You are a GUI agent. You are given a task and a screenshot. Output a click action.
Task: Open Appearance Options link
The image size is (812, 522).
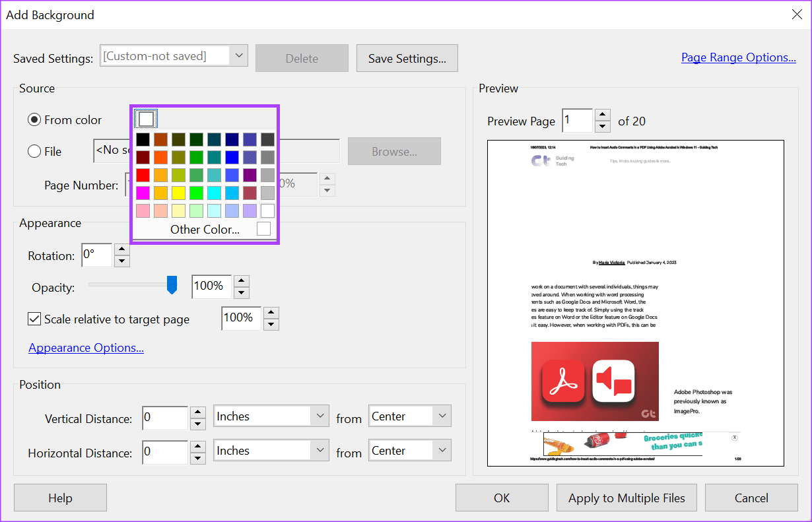click(86, 348)
